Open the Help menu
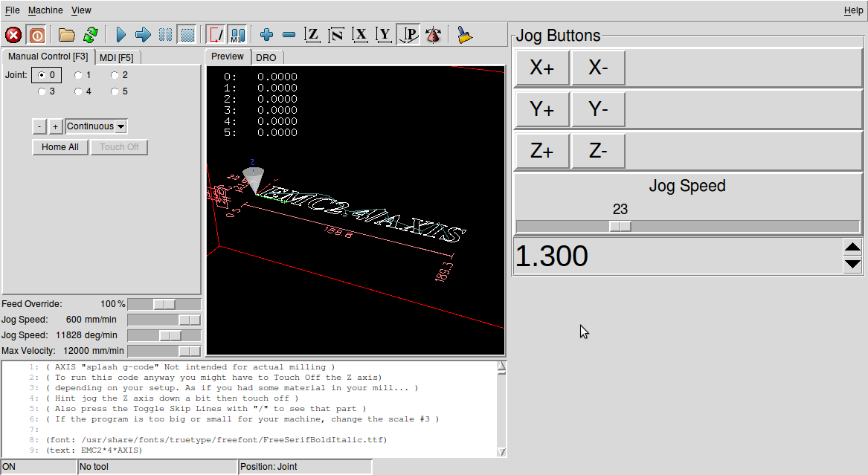868x475 pixels. pos(853,10)
